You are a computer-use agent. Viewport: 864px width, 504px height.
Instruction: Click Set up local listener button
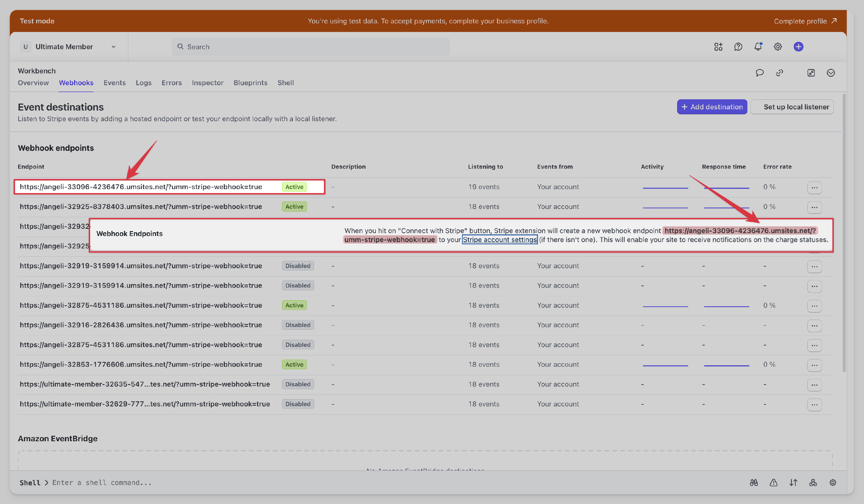[792, 107]
